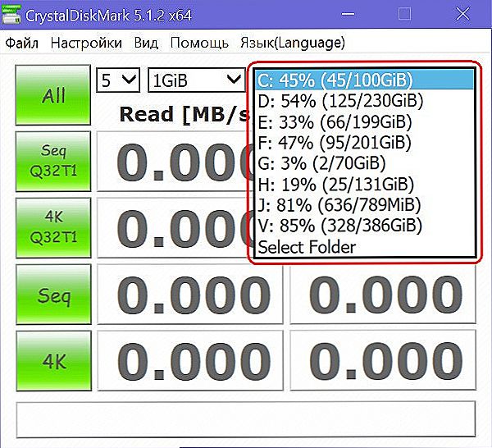The image size is (492, 448).
Task: Maximize the CrystalDiskMark window
Action: [x=404, y=14]
